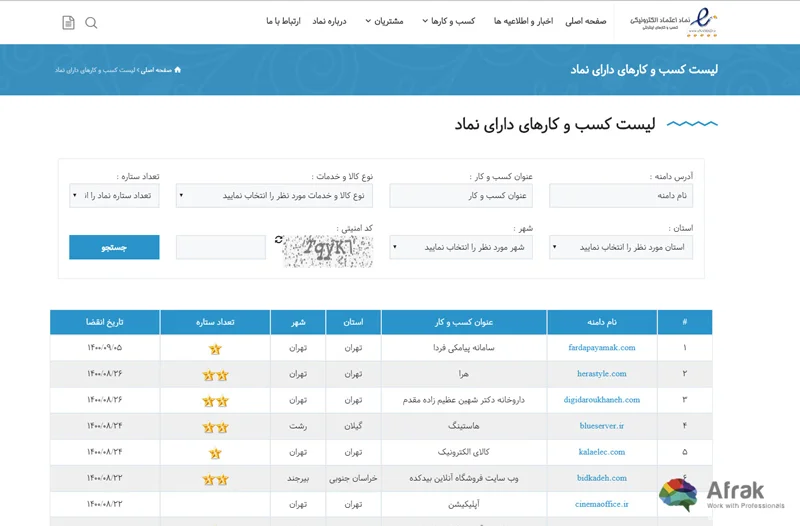The image size is (800, 526).
Task: Open the استان selection dropdown
Action: tap(621, 247)
